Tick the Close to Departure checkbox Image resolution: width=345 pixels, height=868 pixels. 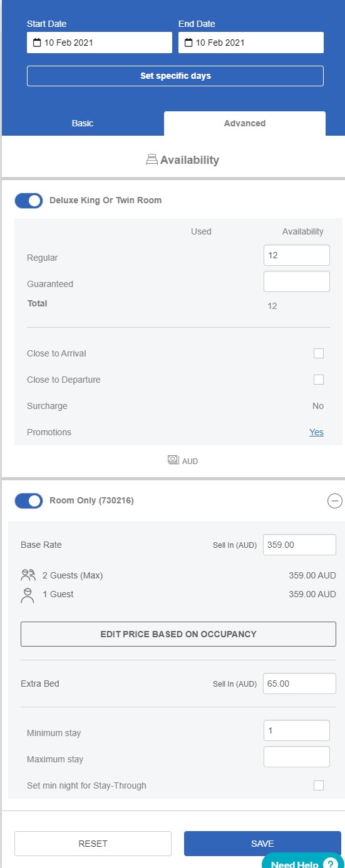319,380
